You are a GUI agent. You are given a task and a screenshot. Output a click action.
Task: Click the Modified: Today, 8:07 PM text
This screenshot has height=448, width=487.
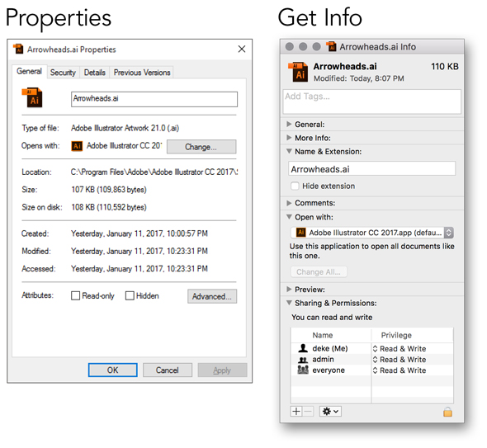tap(359, 78)
